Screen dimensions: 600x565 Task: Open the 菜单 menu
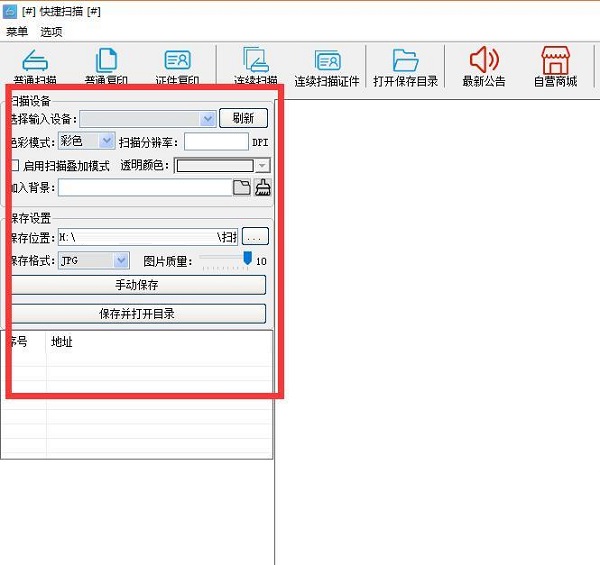click(17, 32)
